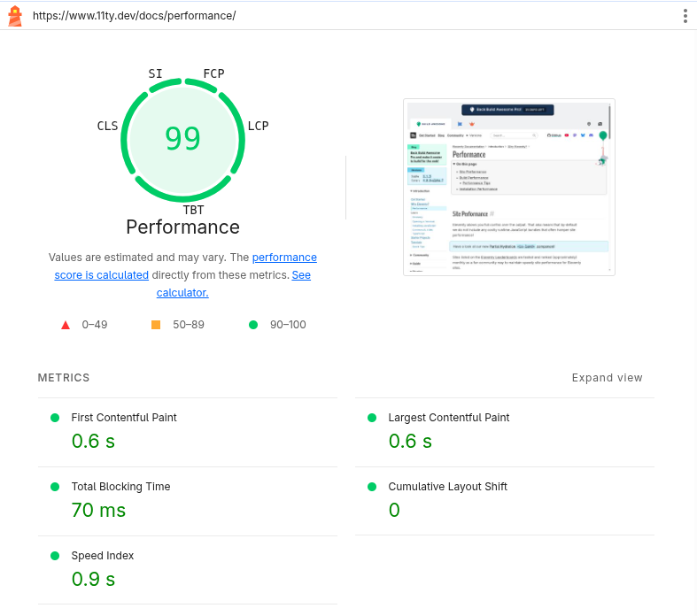This screenshot has width=697, height=616.
Task: Click the red triangle 0–49 legend icon
Action: [66, 325]
